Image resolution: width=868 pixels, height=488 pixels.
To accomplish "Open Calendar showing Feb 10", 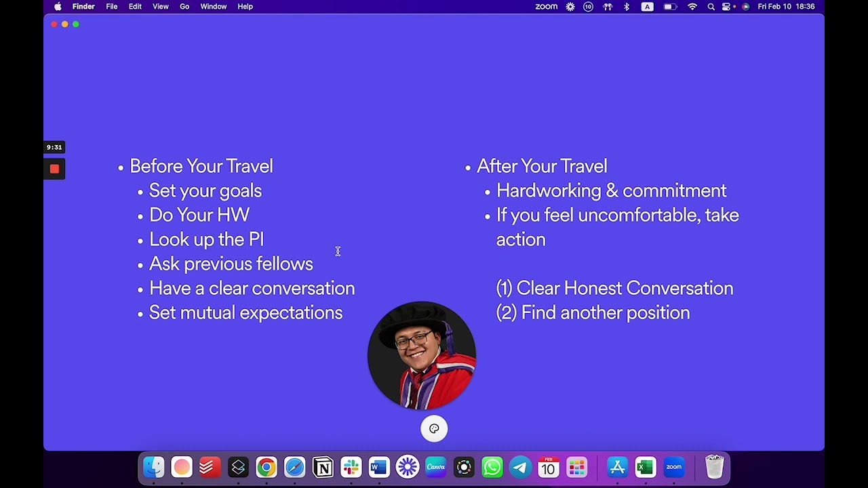I will tap(549, 467).
